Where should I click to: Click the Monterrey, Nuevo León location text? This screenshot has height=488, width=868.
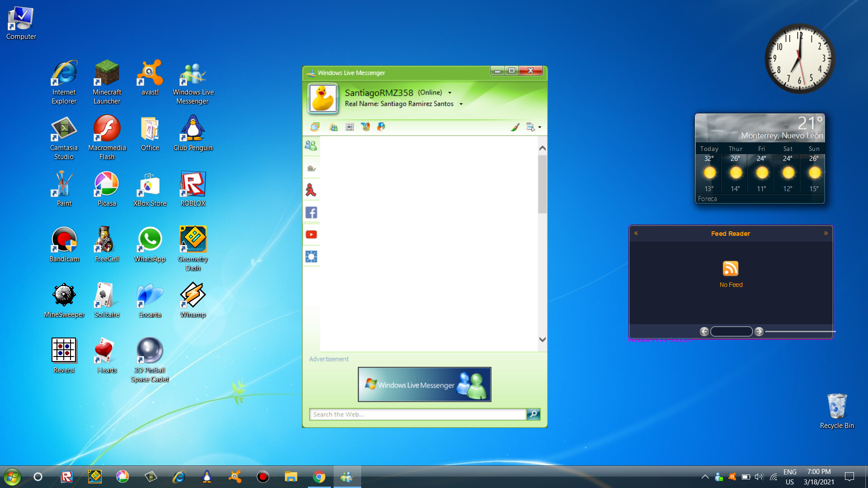(x=782, y=136)
